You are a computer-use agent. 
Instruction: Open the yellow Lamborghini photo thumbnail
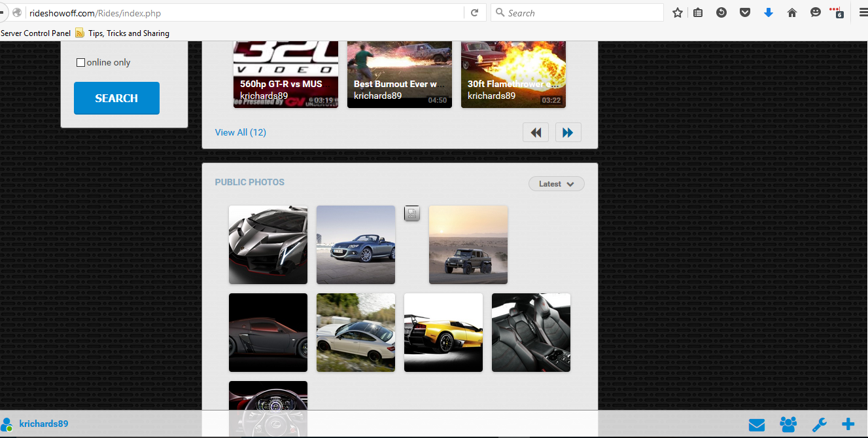[x=443, y=333]
